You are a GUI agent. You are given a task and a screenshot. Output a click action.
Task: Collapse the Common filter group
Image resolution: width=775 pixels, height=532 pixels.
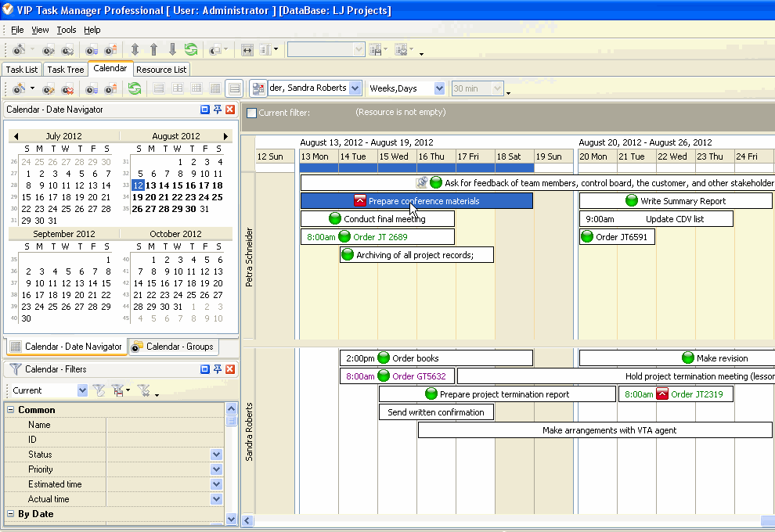point(11,410)
